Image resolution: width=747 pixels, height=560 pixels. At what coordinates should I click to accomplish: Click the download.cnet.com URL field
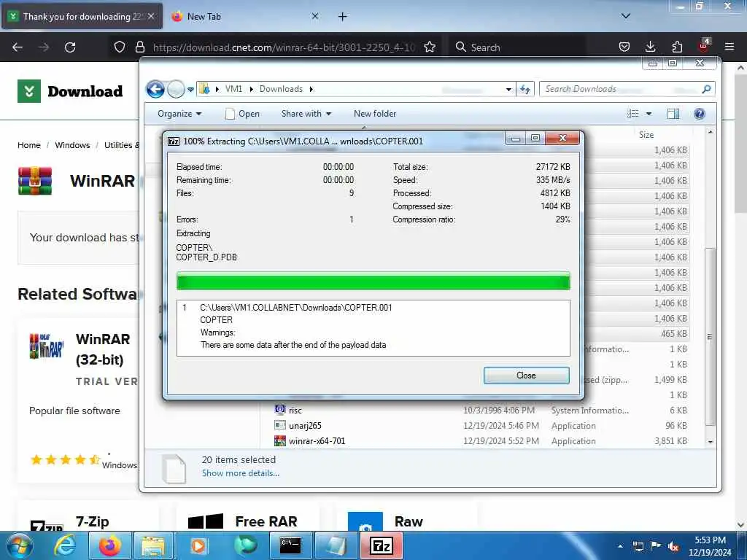[x=284, y=47]
